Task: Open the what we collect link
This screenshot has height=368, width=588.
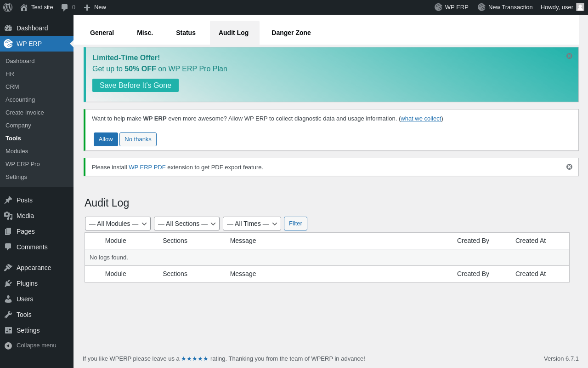Action: (x=421, y=119)
